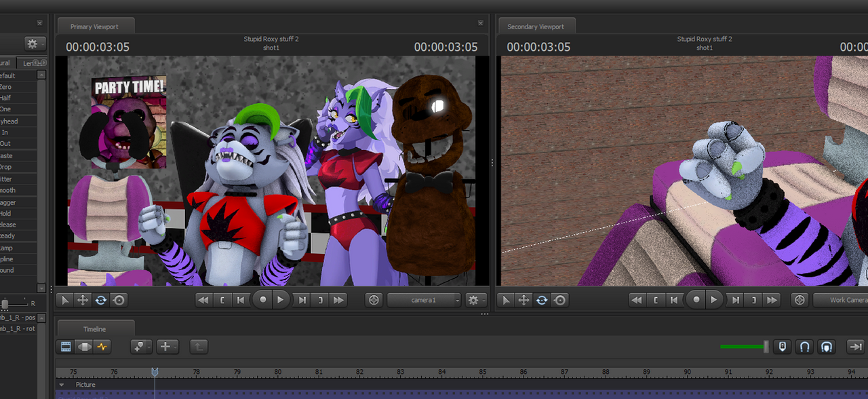868x399 pixels.
Task: Step back one frame in Primary Viewport
Action: (241, 299)
